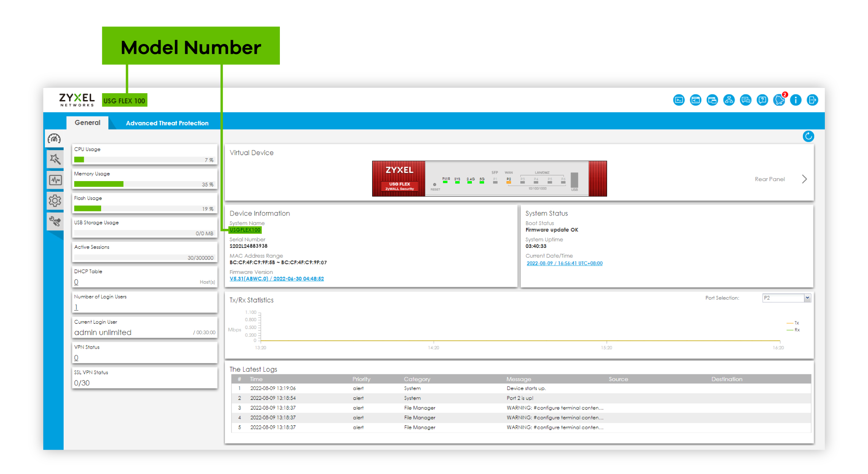Open the chat forum bubbles icon

745,100
